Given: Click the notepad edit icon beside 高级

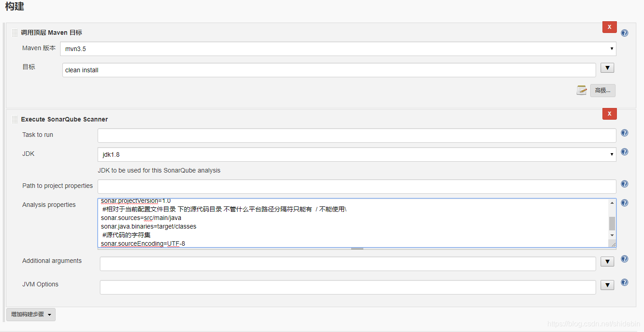Looking at the screenshot, I should (x=582, y=90).
